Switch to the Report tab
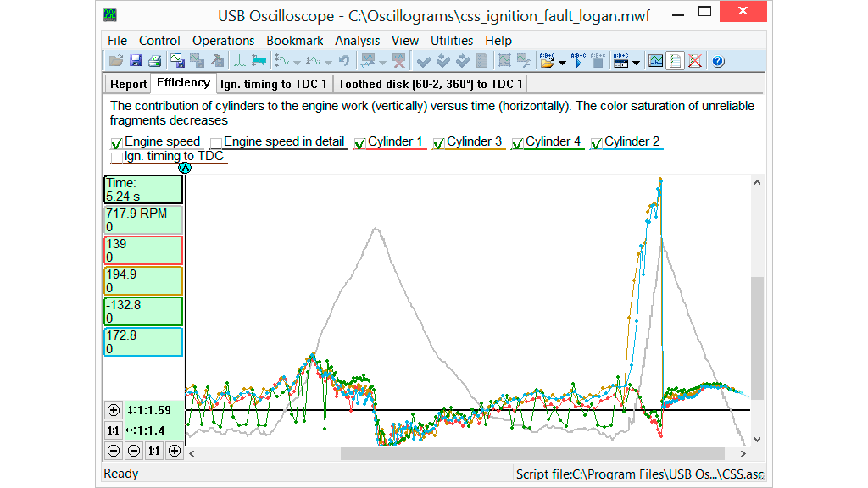 (129, 84)
